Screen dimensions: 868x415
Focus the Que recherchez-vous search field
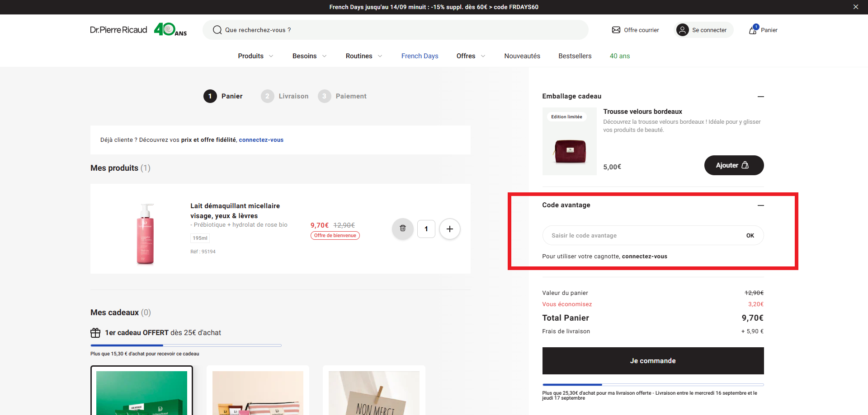click(x=396, y=30)
